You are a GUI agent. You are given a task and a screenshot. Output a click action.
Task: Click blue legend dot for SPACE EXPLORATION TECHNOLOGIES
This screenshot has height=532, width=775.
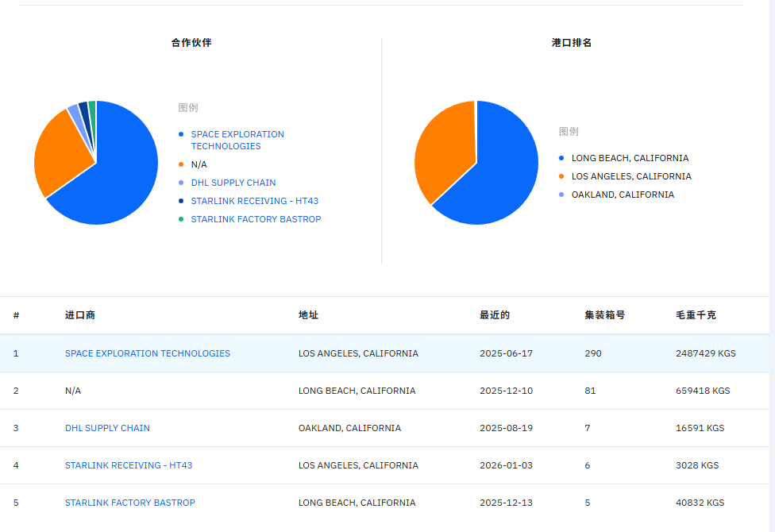point(181,134)
